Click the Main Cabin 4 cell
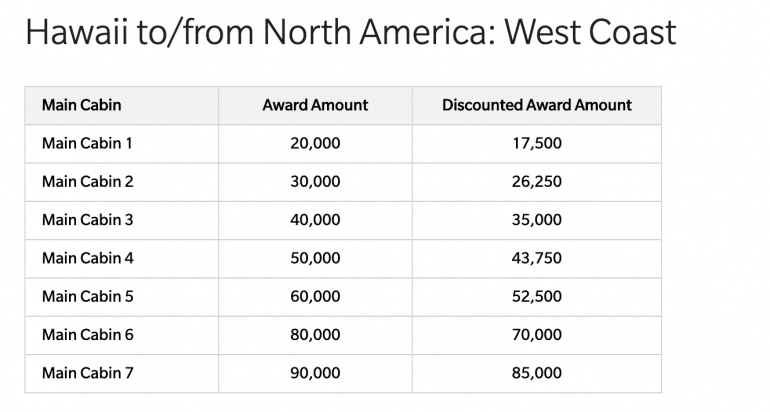770x412 pixels. point(87,258)
